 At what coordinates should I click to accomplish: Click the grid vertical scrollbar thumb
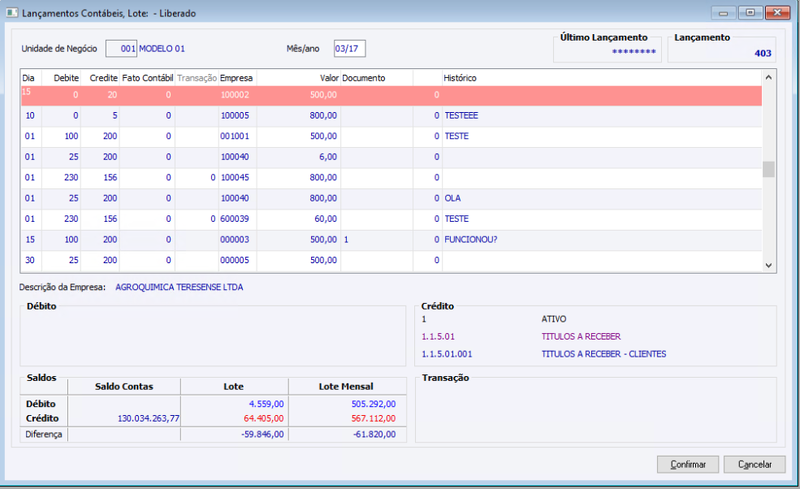pos(768,169)
